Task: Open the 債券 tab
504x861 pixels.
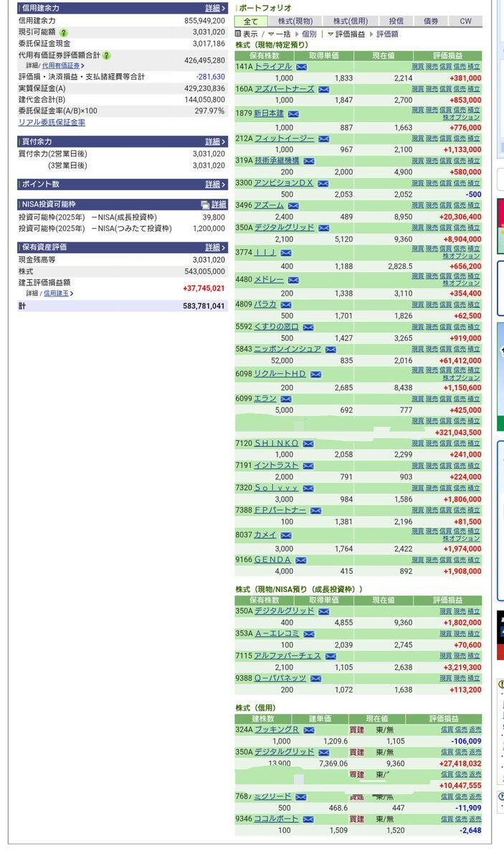Action: pyautogui.click(x=431, y=22)
